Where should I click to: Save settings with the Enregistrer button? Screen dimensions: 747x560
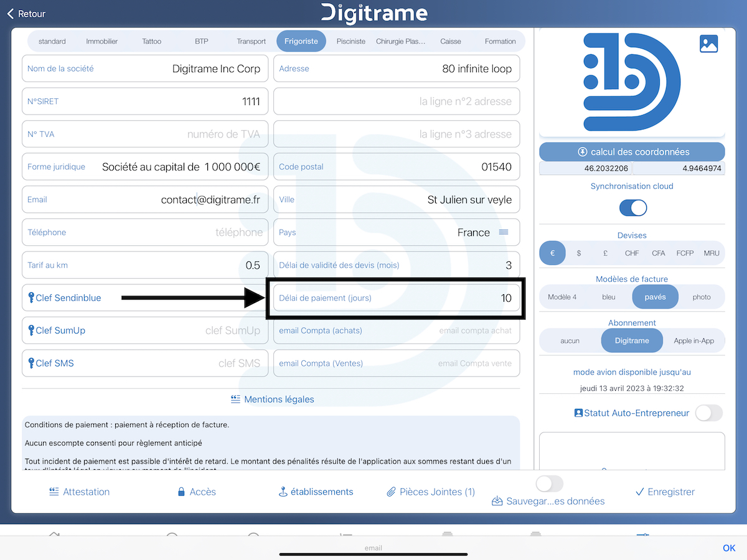tap(665, 492)
